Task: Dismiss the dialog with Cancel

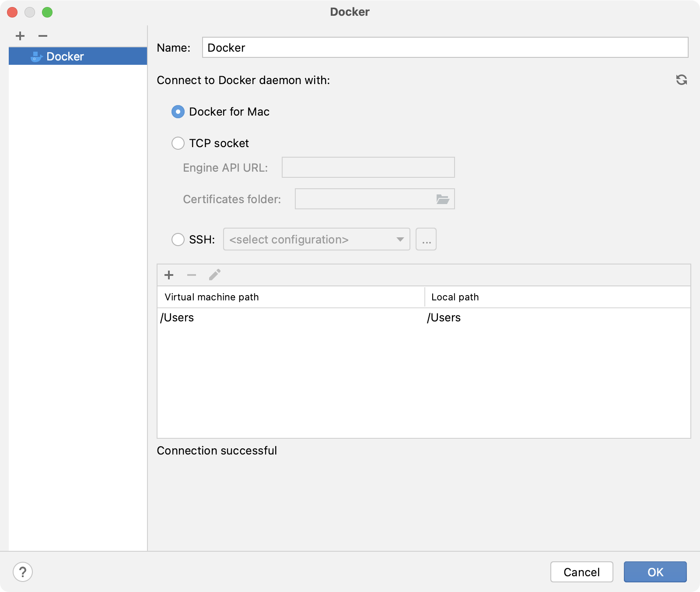Action: tap(581, 572)
